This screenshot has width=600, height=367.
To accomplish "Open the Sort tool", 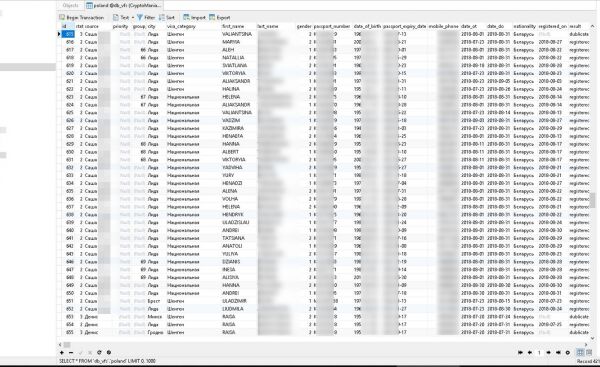I will tap(167, 18).
